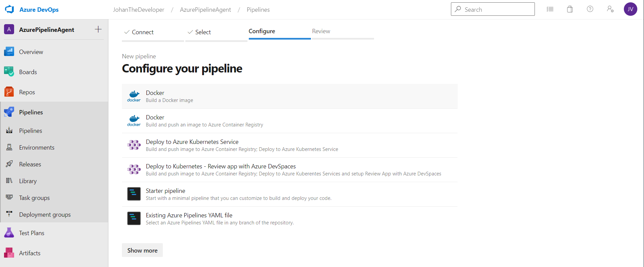This screenshot has height=267, width=644.
Task: Click the Review step tab
Action: click(343, 32)
